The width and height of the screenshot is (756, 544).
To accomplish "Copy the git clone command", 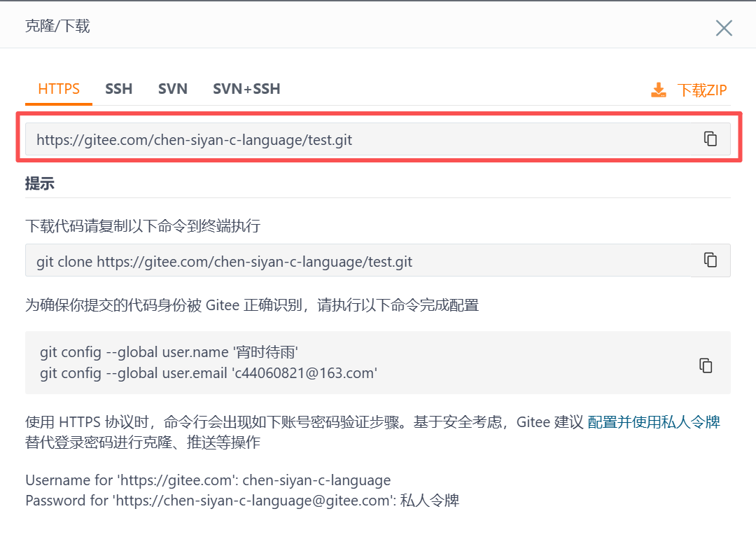I will 710,260.
